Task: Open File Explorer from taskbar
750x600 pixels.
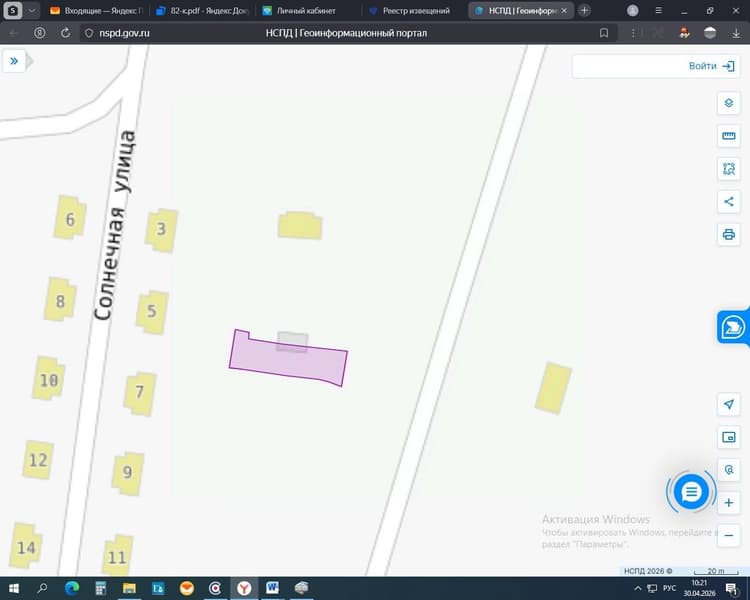Action: click(x=129, y=588)
